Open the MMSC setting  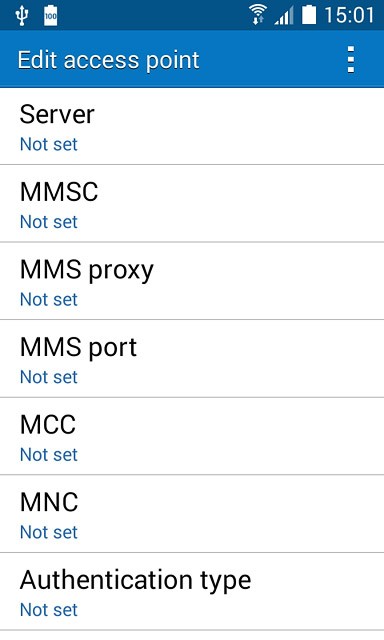tap(192, 204)
